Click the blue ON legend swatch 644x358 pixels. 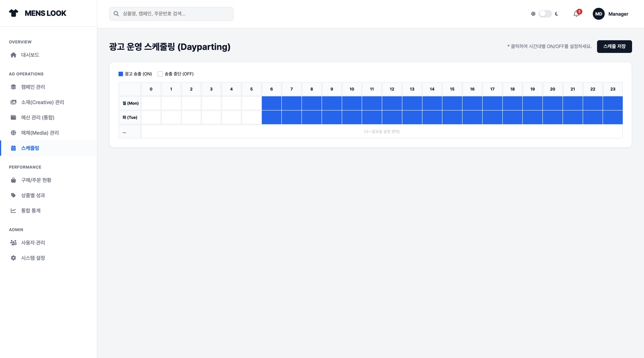point(121,74)
